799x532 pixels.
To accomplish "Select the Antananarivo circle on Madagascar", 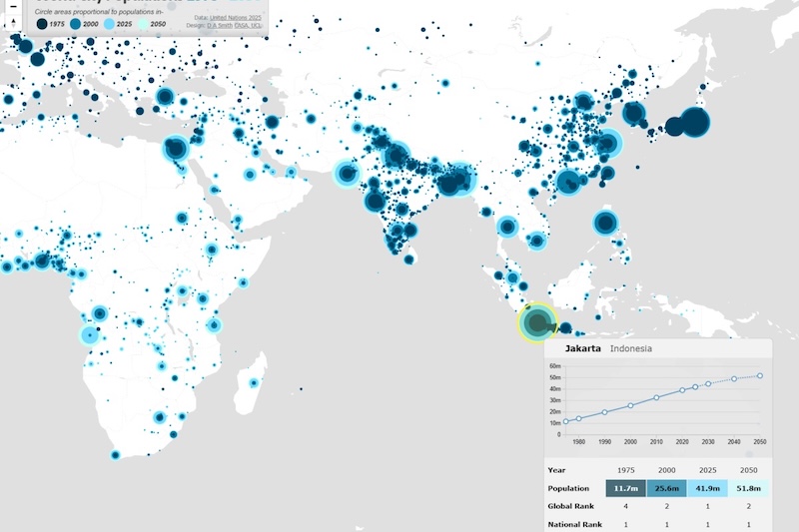I will pyautogui.click(x=254, y=383).
